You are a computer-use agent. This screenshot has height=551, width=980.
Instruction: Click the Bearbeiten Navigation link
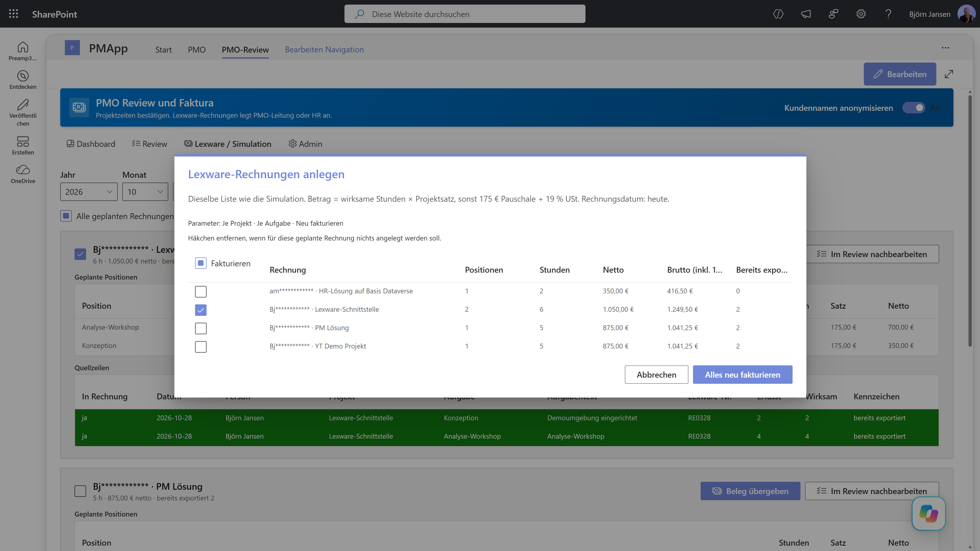coord(324,50)
